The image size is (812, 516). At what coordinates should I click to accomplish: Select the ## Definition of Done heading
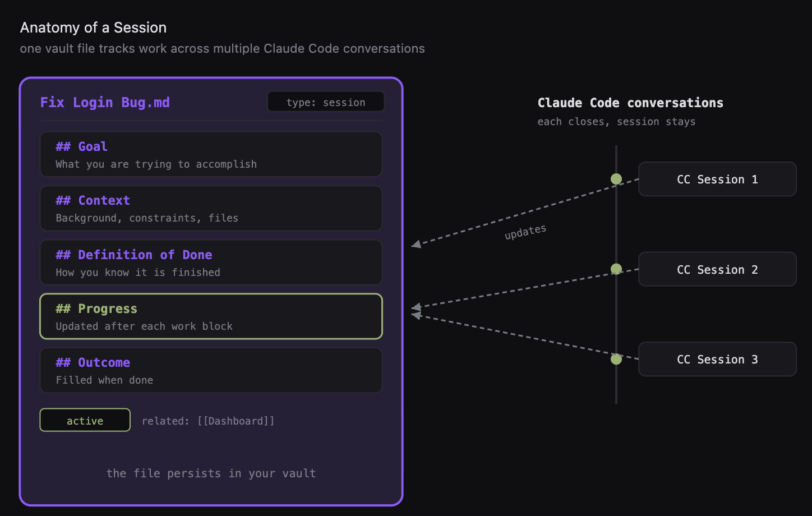pyautogui.click(x=134, y=255)
